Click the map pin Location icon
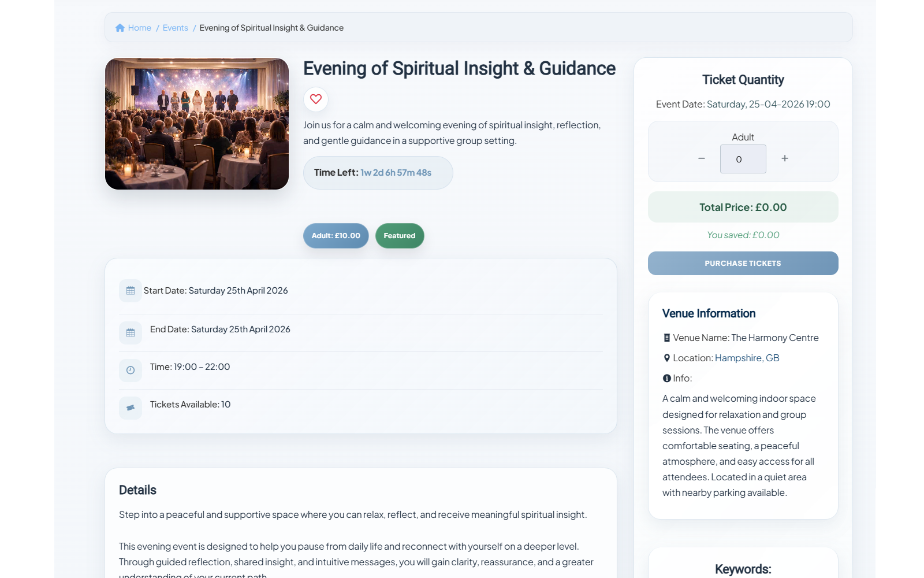Viewport: 924px width, 578px height. 667,358
